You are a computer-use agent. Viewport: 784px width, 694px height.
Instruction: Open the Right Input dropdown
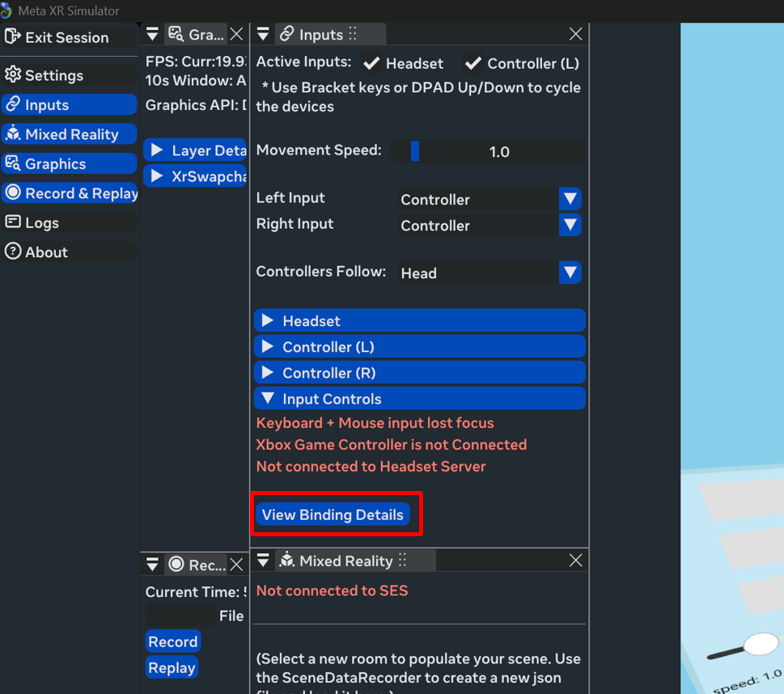coord(570,225)
